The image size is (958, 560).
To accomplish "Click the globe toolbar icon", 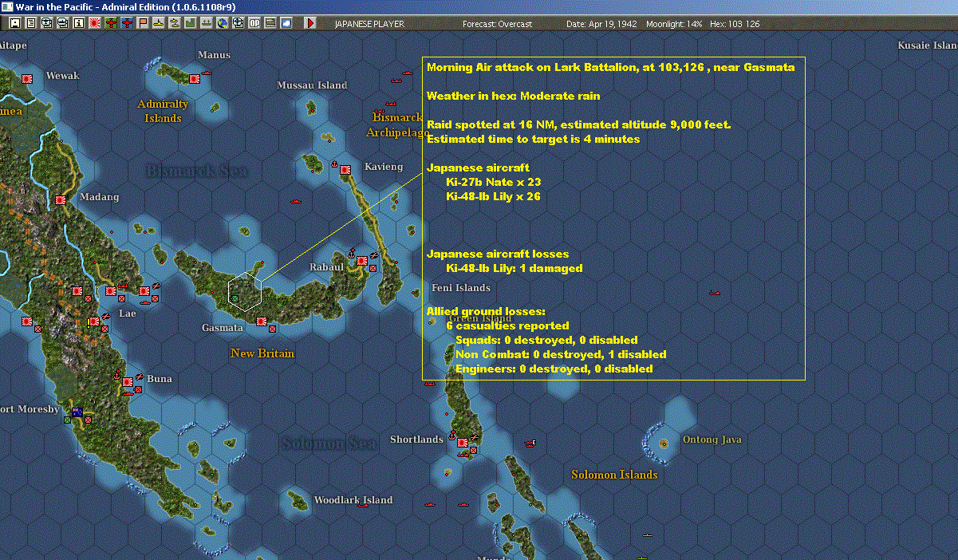I will pos(221,23).
